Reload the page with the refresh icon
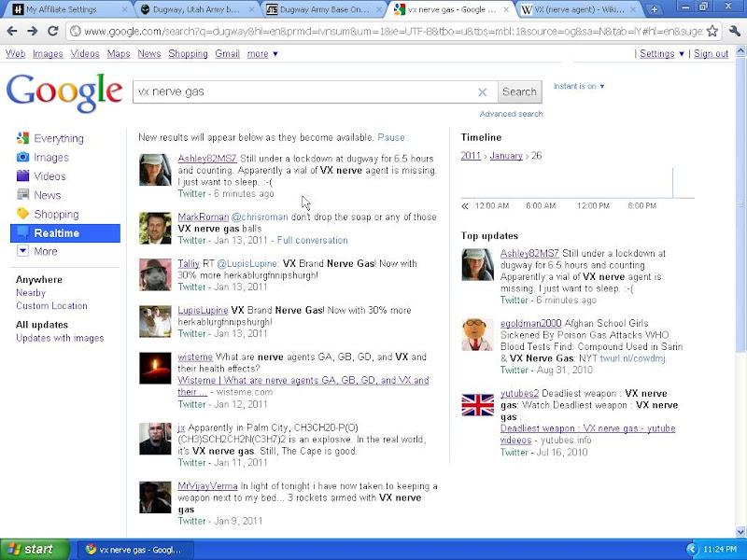This screenshot has width=747, height=560. tap(53, 32)
